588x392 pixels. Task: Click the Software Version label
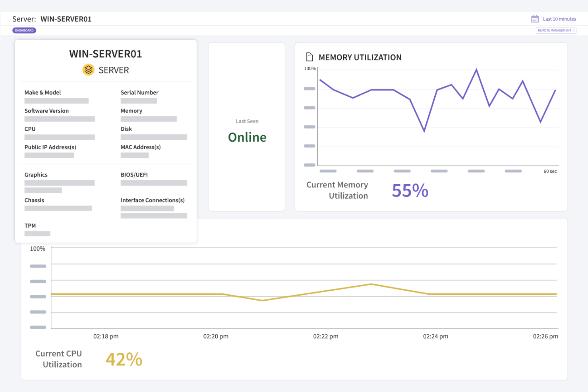pyautogui.click(x=46, y=111)
